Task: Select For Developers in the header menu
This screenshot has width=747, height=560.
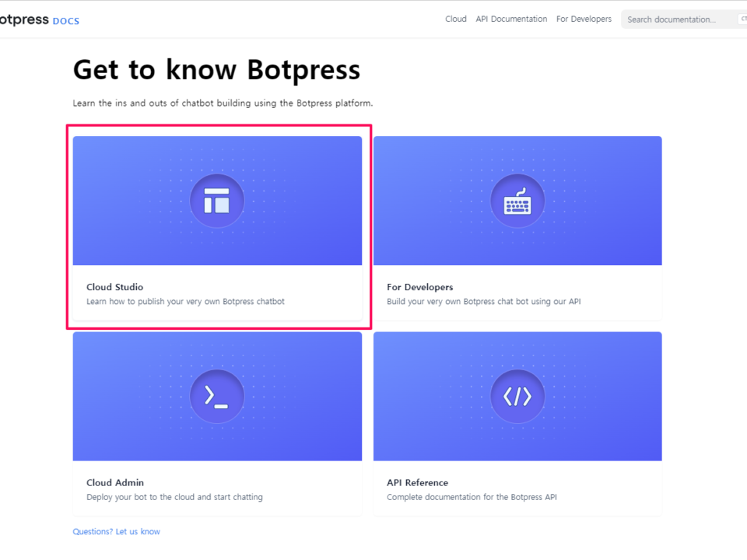Action: 584,19
